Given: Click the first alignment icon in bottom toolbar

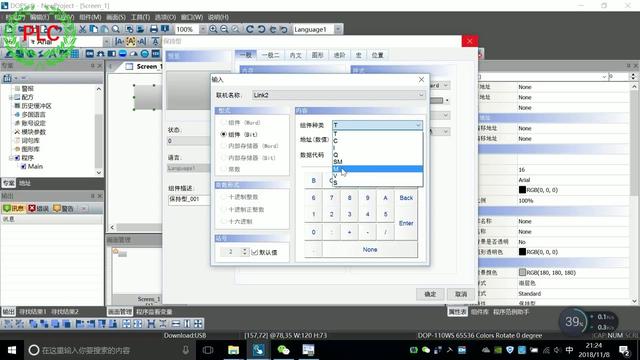Looking at the screenshot, I should point(8,324).
